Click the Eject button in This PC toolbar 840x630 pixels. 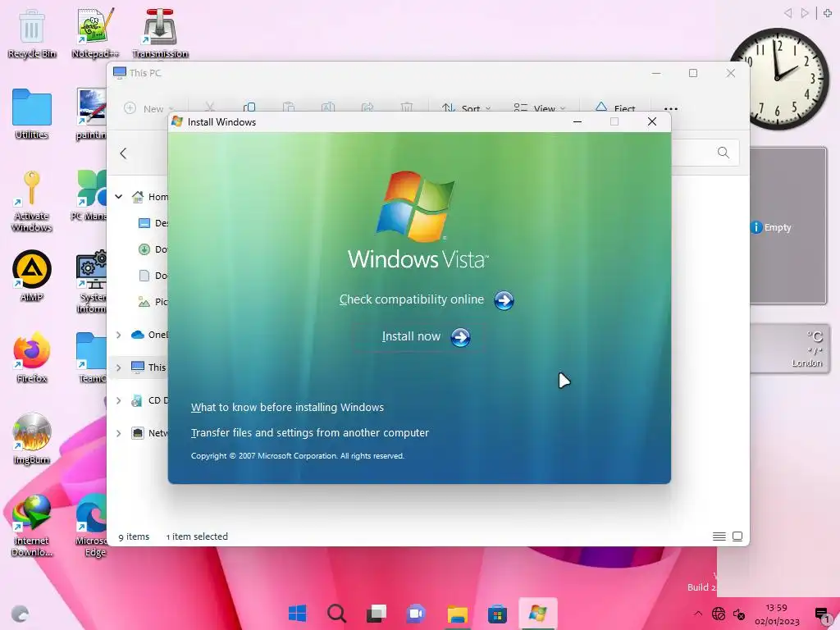pos(615,108)
